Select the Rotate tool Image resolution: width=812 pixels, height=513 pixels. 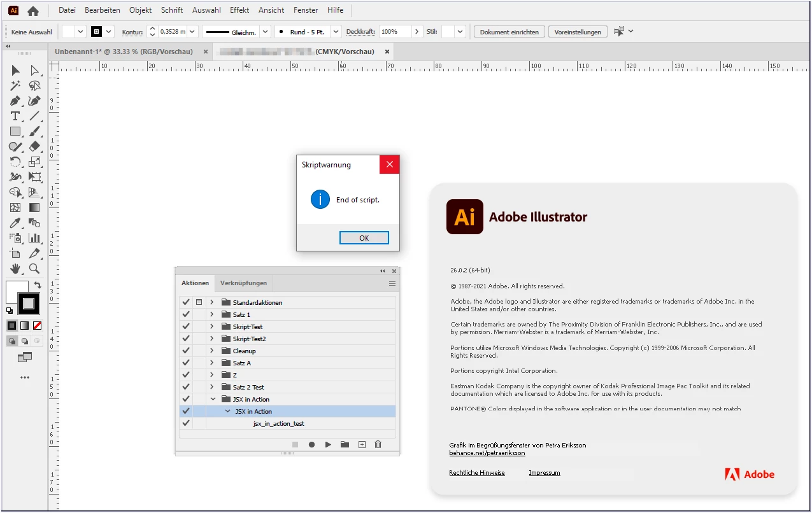(x=15, y=162)
